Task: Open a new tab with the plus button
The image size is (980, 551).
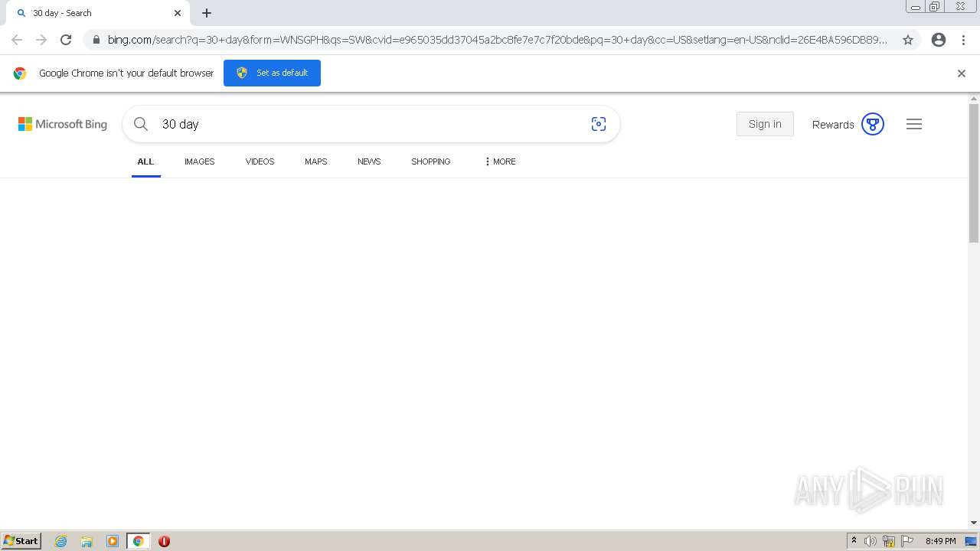Action: point(207,13)
